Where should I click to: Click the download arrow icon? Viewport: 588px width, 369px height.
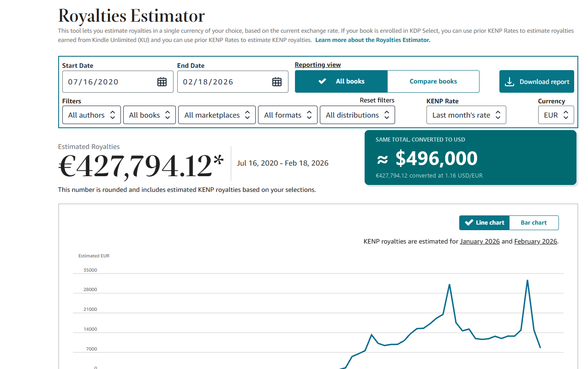510,82
